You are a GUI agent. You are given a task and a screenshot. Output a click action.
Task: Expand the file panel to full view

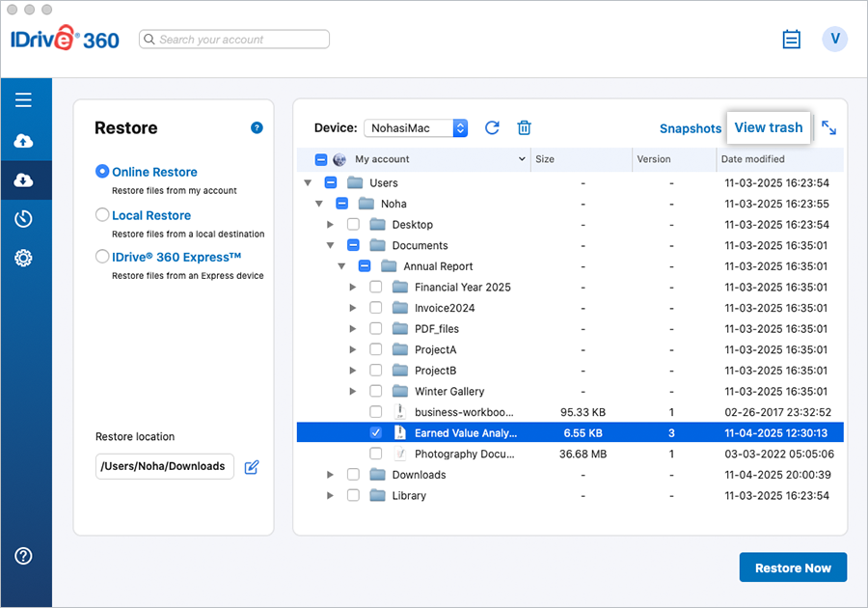coord(828,127)
